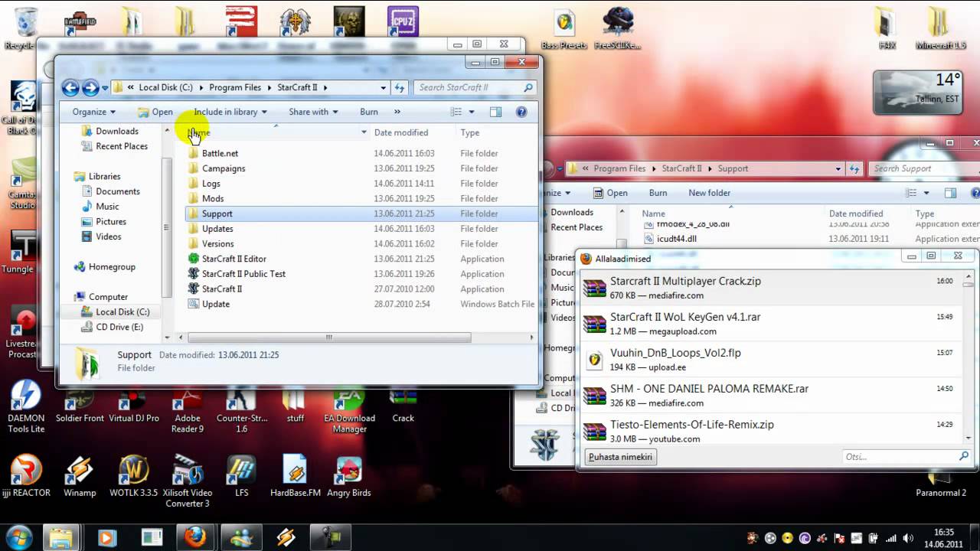Select Starcraft II Multiplayer Crack.zip download
This screenshot has height=551, width=980.
click(x=771, y=288)
